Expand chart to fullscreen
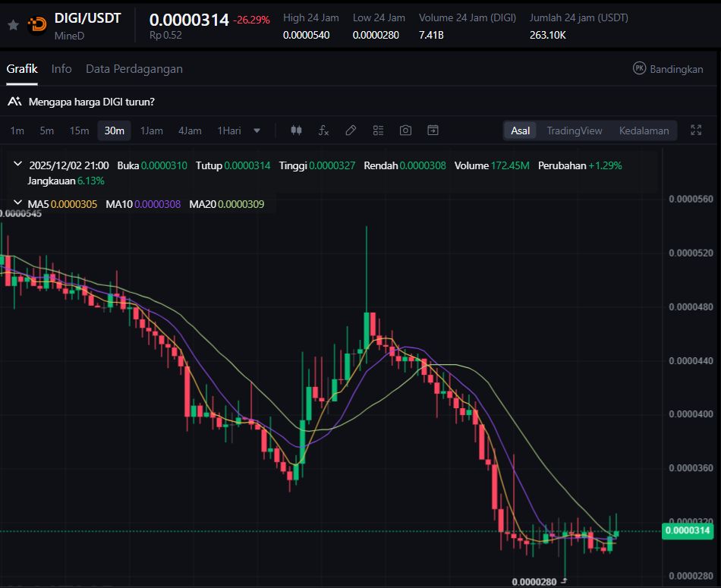The width and height of the screenshot is (721, 588). point(695,130)
